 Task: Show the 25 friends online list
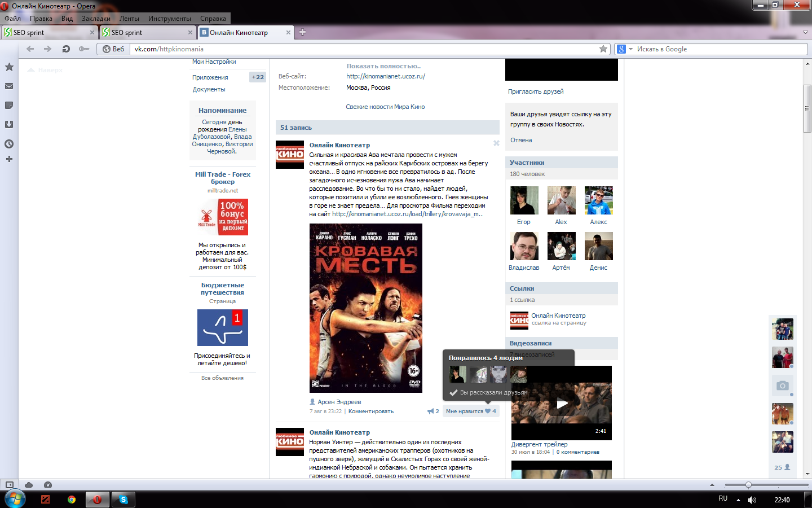point(782,467)
